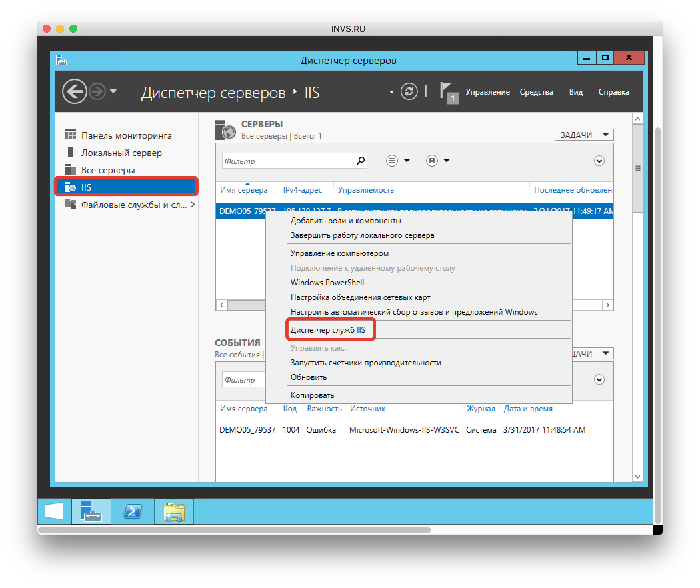
Task: Expand the servers filter chevron
Action: tap(599, 161)
